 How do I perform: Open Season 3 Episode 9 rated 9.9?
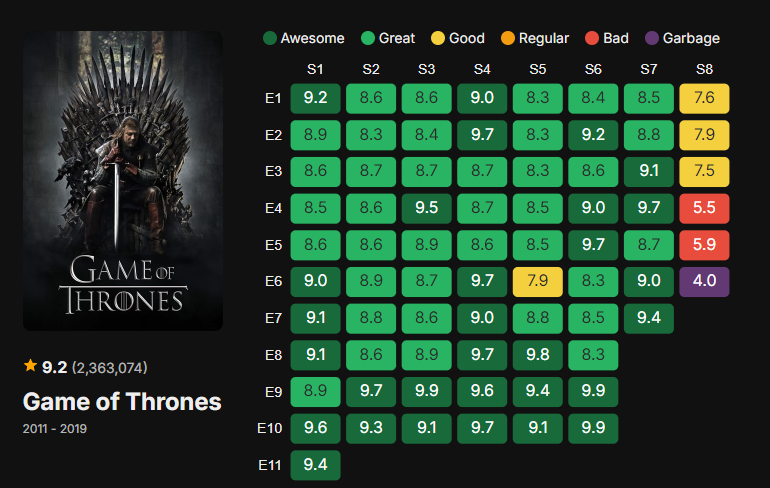point(426,391)
